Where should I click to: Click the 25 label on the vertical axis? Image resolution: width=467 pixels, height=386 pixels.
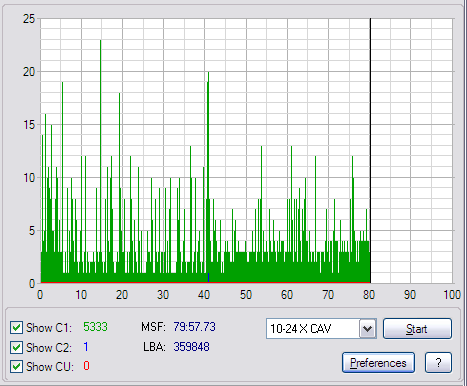click(29, 19)
